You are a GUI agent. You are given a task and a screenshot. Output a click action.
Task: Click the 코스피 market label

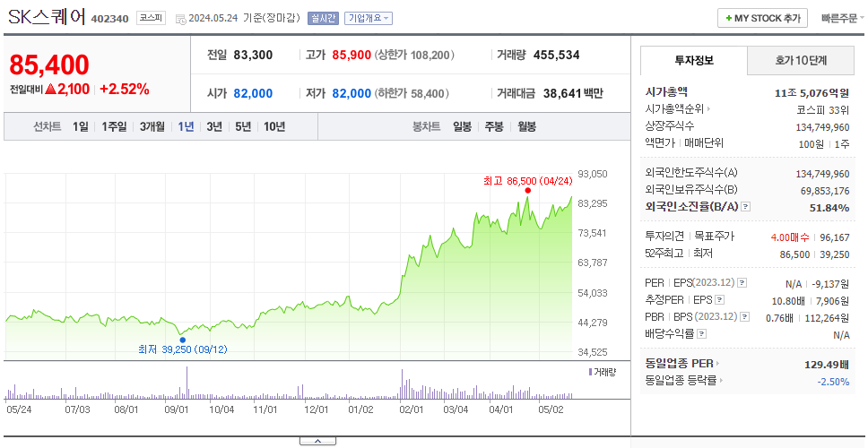click(152, 18)
